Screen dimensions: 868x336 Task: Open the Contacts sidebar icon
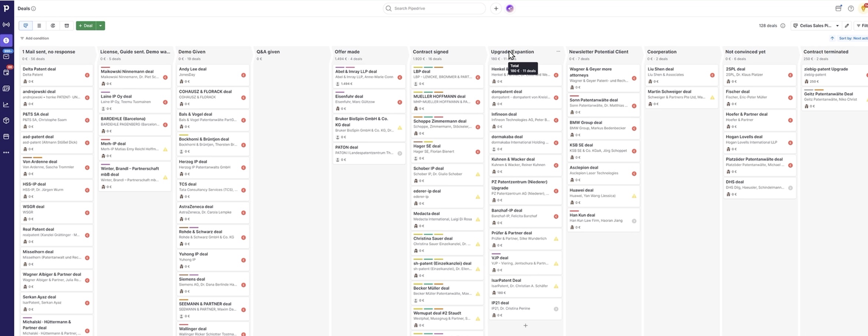6,89
